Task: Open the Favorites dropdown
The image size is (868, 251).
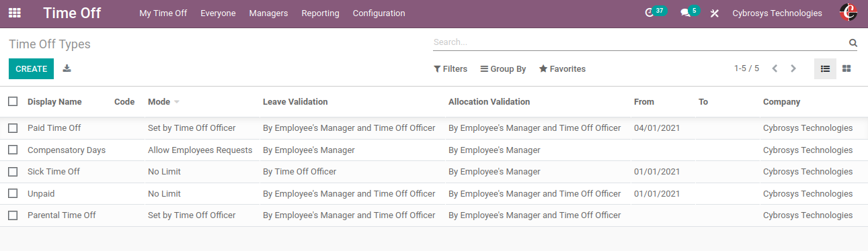Action: coord(562,69)
